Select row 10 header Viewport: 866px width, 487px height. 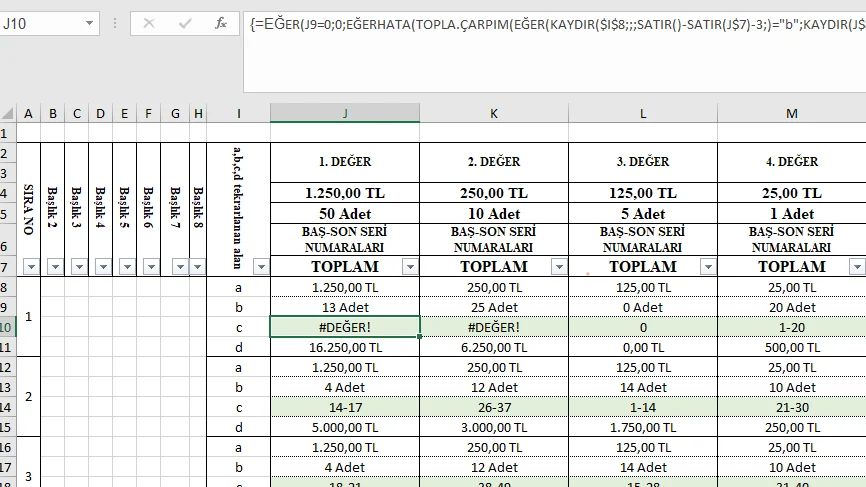click(8, 327)
